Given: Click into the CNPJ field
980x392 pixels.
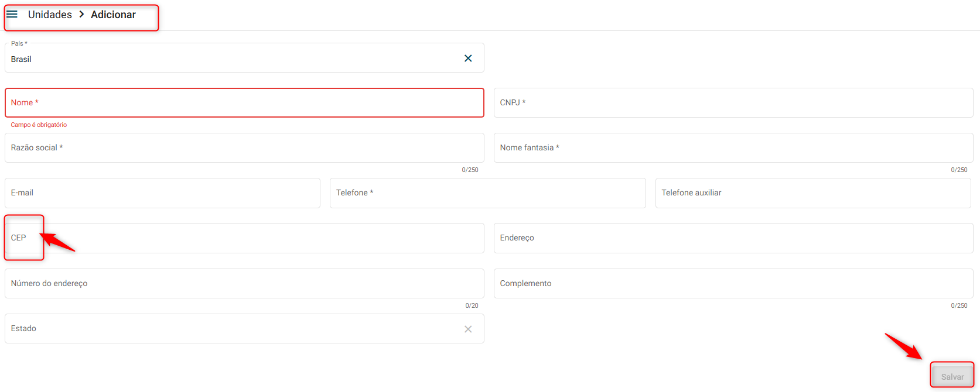Looking at the screenshot, I should click(x=733, y=103).
